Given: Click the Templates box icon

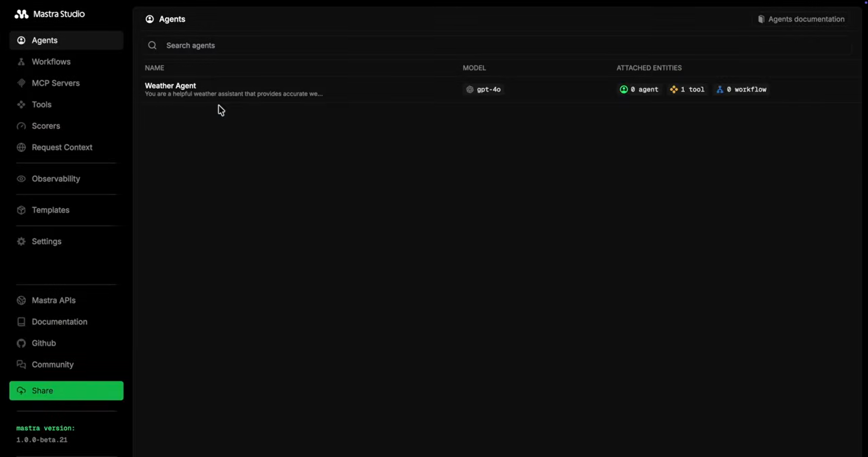Looking at the screenshot, I should 21,210.
